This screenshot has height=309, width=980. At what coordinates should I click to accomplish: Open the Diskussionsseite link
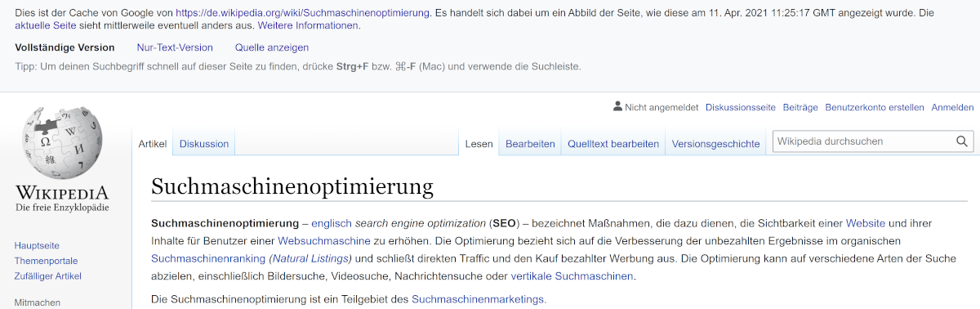click(741, 107)
